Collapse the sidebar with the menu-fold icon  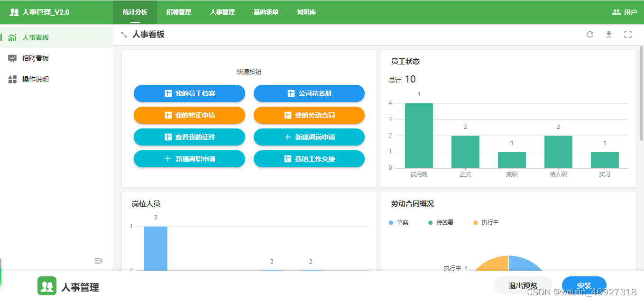click(x=99, y=261)
